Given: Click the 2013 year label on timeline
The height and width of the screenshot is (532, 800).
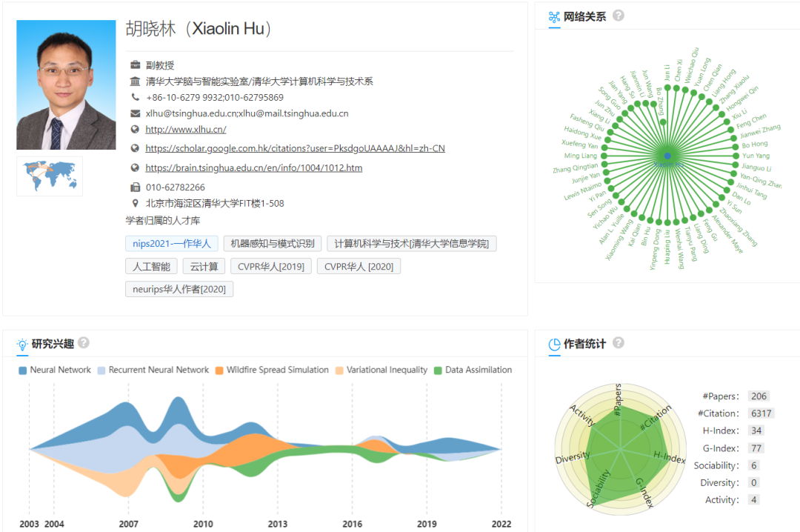Looking at the screenshot, I should point(278,524).
